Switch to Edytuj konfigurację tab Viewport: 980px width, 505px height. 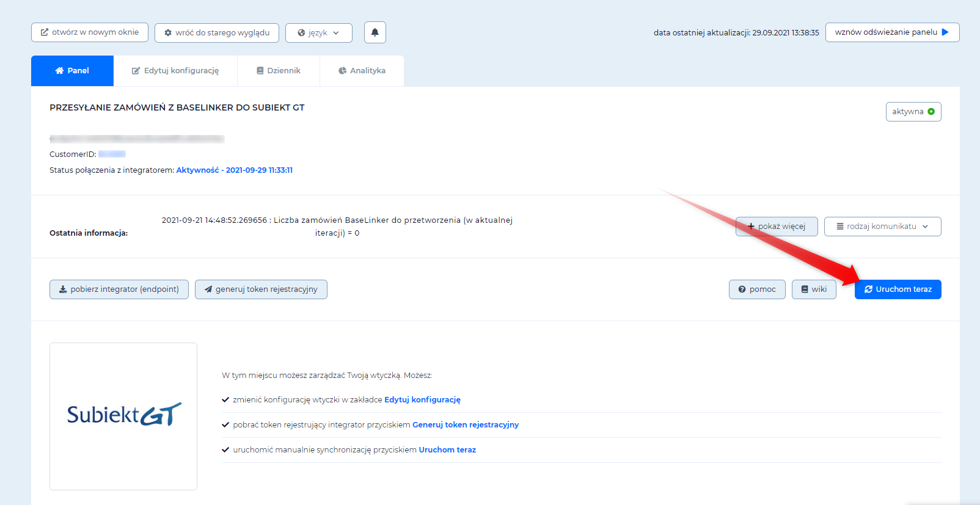pyautogui.click(x=175, y=71)
